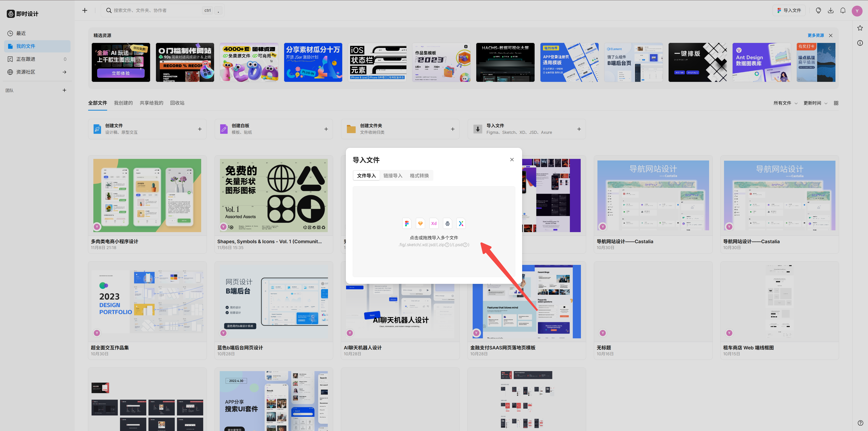Expand the 资源社区 arrow in sidebar
This screenshot has height=431, width=868.
point(64,72)
